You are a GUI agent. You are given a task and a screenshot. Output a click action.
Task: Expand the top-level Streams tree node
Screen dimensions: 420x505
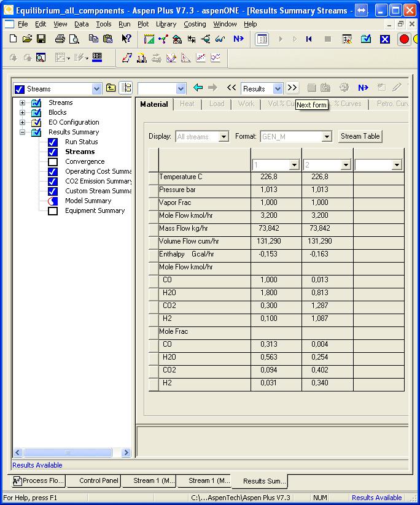pos(22,102)
